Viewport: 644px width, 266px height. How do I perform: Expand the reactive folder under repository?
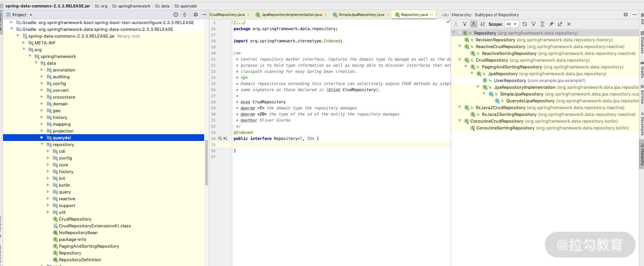coord(48,199)
